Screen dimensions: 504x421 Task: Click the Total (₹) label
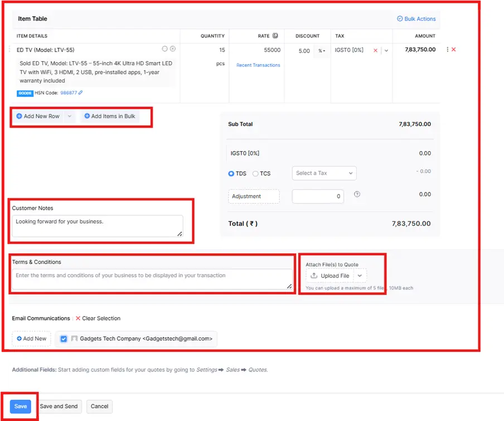tap(243, 224)
